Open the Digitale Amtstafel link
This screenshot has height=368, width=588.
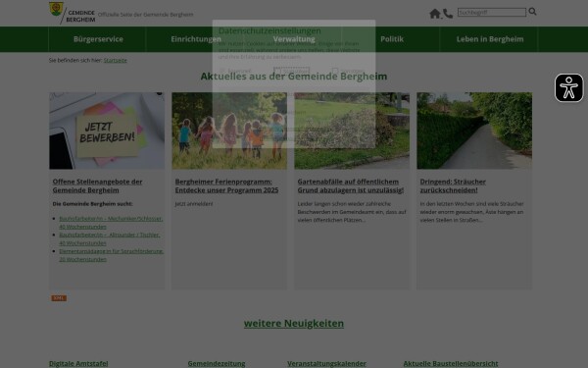point(78,363)
